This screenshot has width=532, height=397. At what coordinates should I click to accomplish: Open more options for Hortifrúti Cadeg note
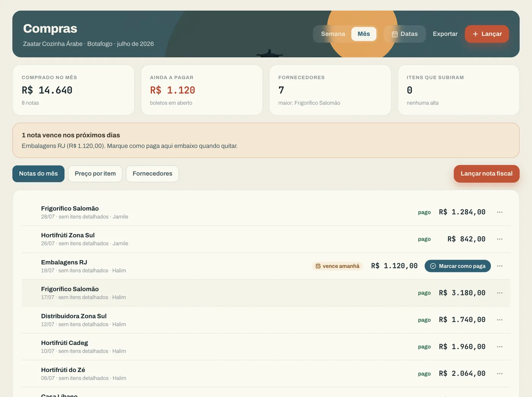[500, 347]
